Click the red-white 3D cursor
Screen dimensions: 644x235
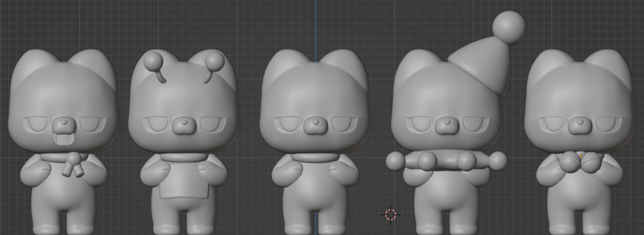[391, 214]
